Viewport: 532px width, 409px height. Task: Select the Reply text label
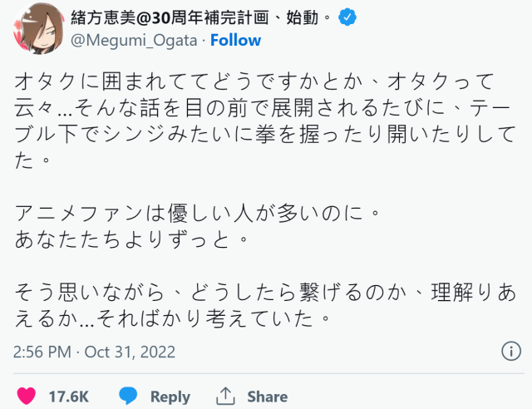(170, 396)
